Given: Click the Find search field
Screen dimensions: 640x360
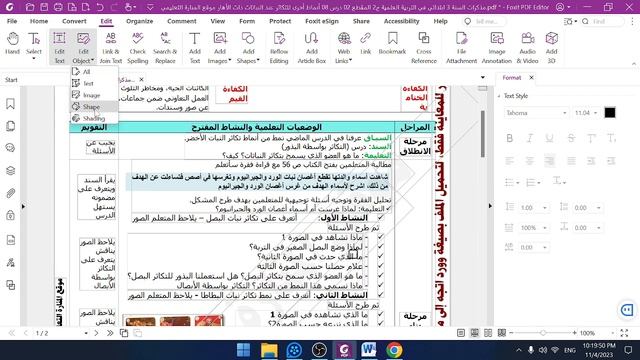Looking at the screenshot, I should (602, 21).
